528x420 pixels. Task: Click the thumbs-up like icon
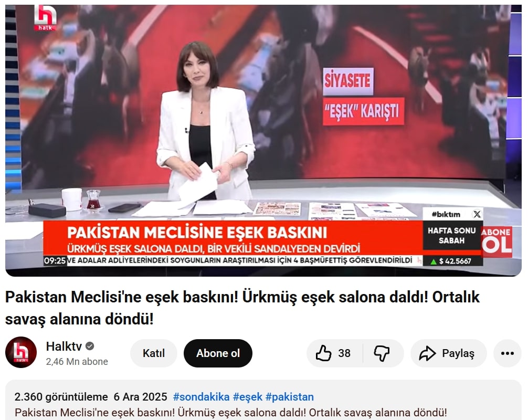323,353
